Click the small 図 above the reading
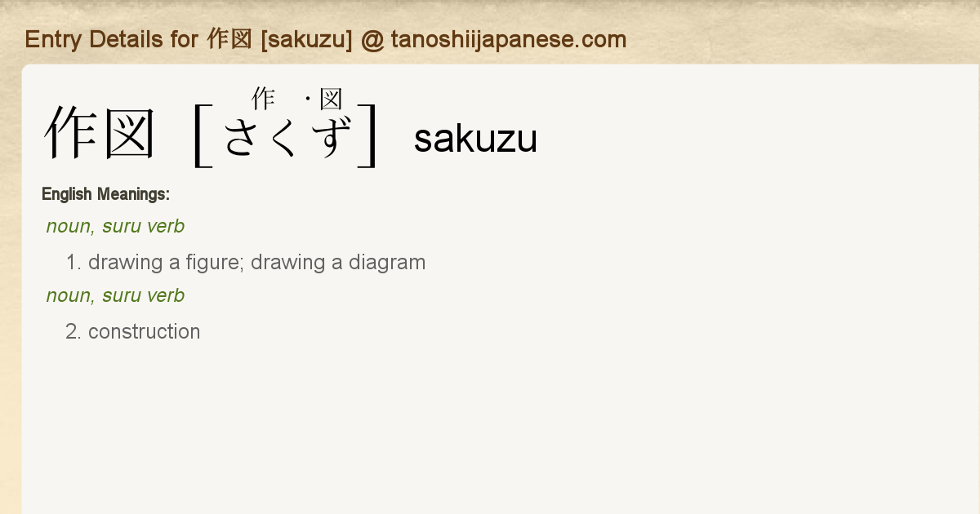 [x=331, y=99]
